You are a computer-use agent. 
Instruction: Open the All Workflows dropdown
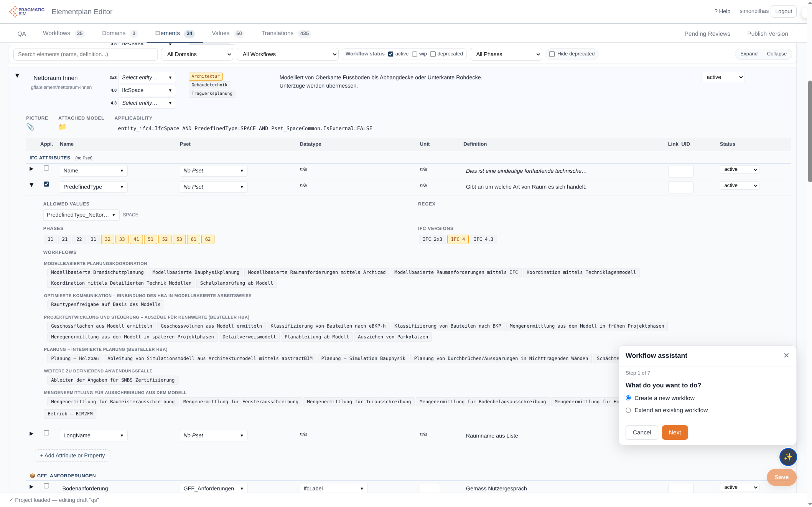pyautogui.click(x=288, y=54)
